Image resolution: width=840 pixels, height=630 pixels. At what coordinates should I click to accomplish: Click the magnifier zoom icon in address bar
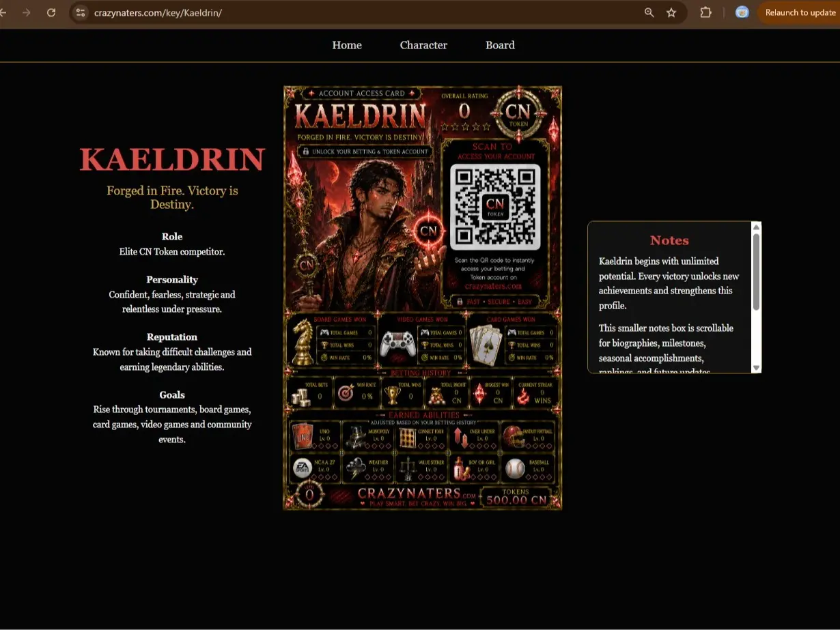649,12
